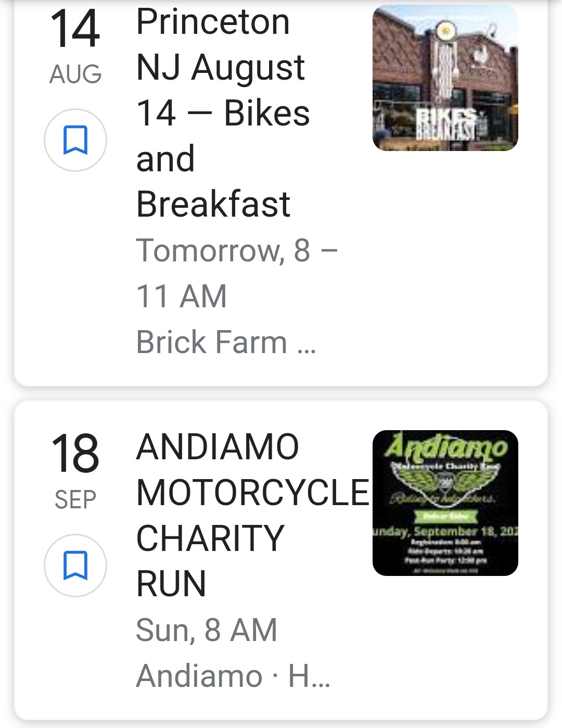Click the "AUG" month label
Screen dimensions: 562x728
coord(75,74)
